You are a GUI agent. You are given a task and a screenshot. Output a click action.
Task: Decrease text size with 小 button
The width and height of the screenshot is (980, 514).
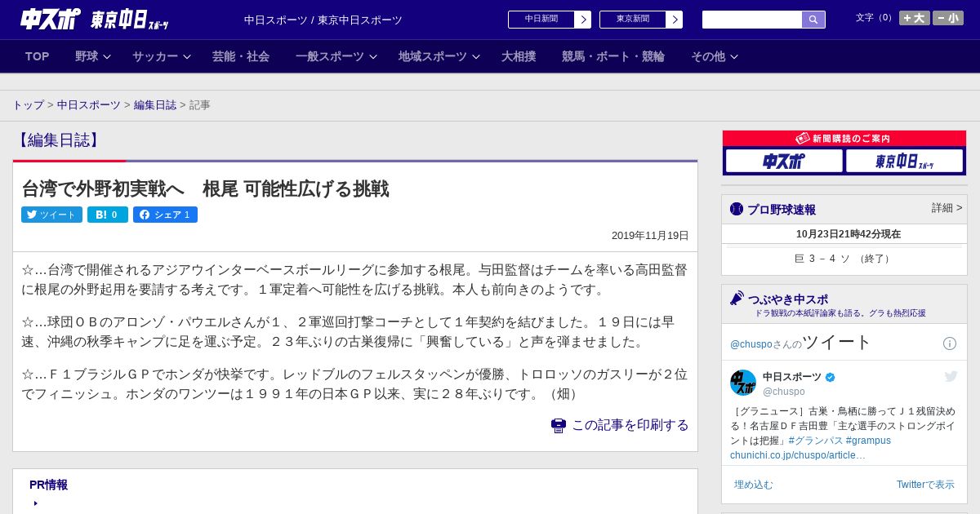click(948, 18)
